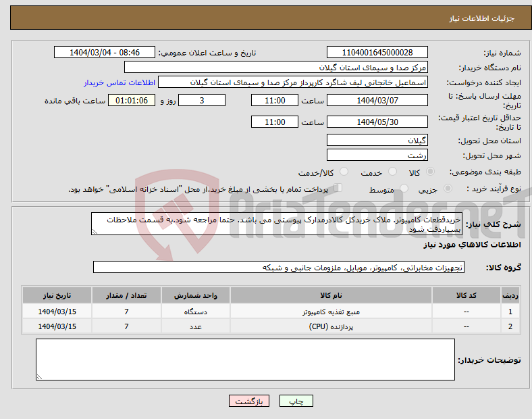Click the remaining days field showing 3
The image size is (532, 419).
click(x=202, y=100)
